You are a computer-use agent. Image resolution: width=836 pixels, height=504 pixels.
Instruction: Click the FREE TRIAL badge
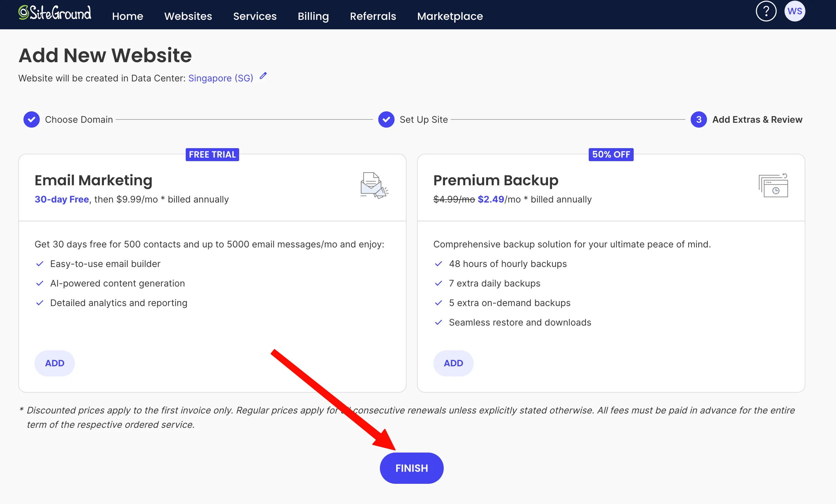click(212, 154)
